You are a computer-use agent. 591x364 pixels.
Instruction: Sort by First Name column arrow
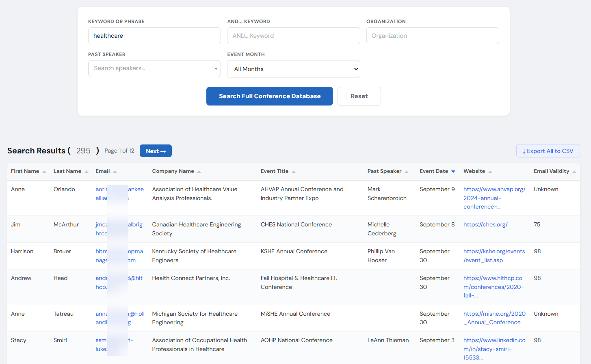coord(44,172)
